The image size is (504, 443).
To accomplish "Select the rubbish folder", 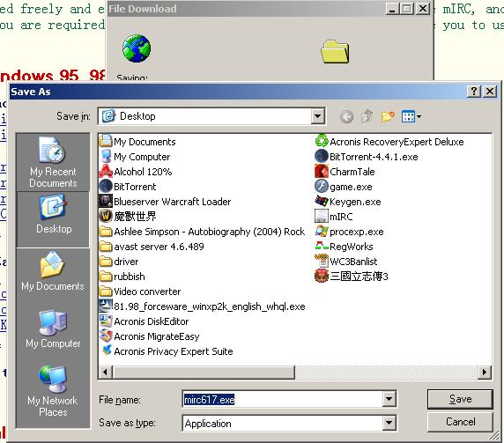I will tap(122, 277).
